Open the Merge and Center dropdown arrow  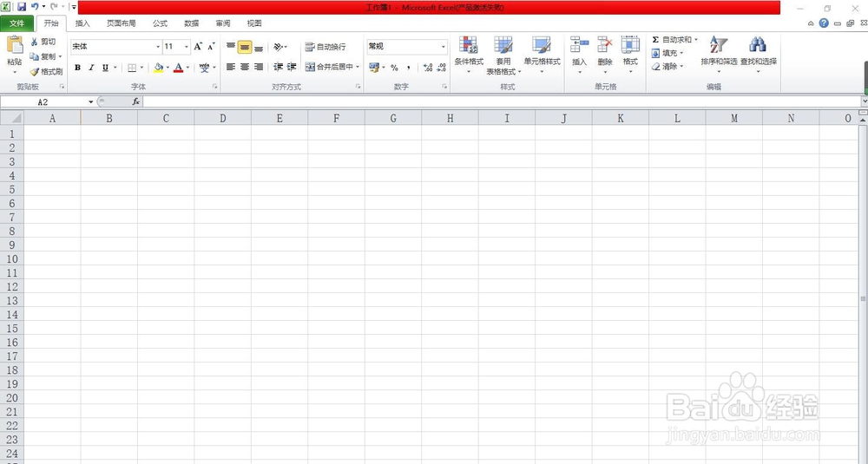click(358, 67)
